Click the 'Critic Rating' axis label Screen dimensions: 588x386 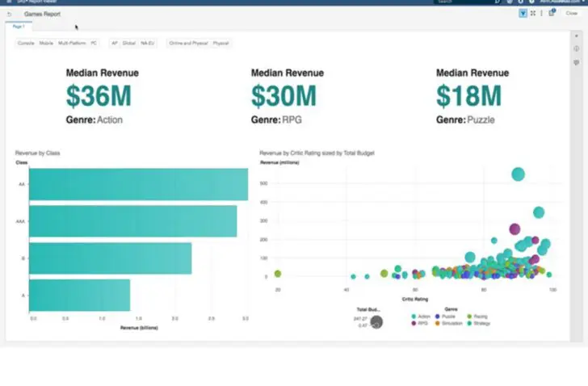click(415, 299)
